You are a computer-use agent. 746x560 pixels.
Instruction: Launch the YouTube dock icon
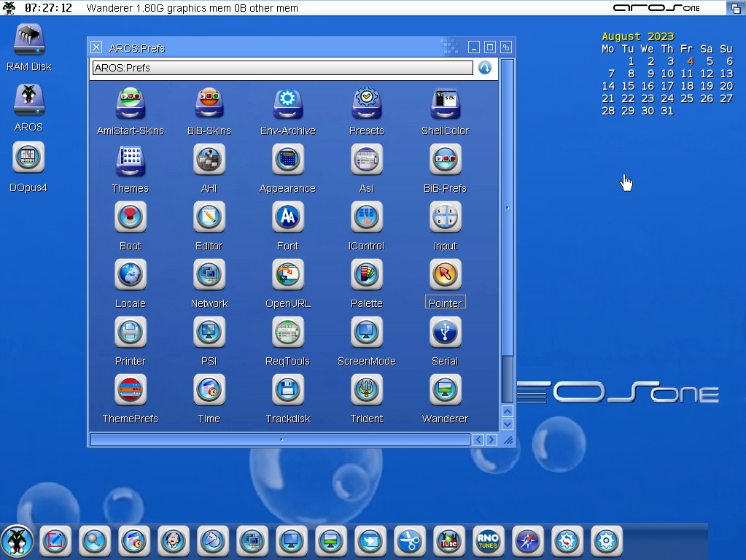(449, 542)
